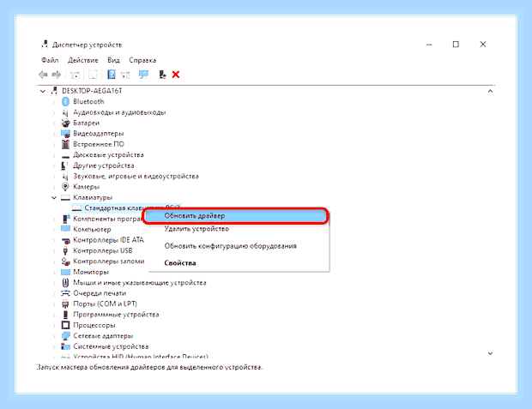The width and height of the screenshot is (532, 409).
Task: Click the Дисковые устройства drive icon
Action: pos(65,156)
